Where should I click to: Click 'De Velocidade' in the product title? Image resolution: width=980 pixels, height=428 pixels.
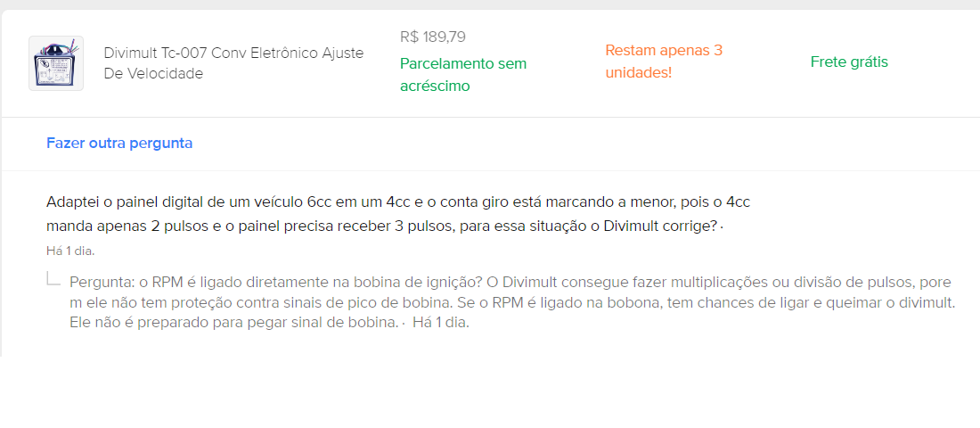(153, 74)
